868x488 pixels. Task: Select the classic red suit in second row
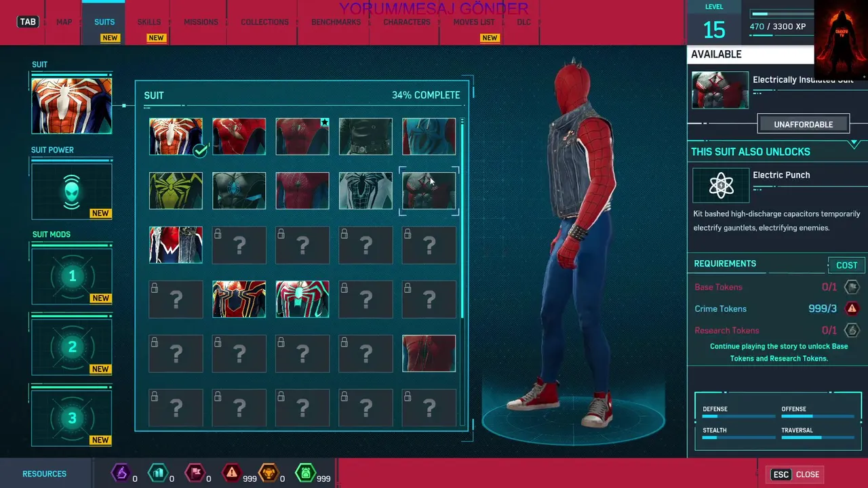click(x=302, y=190)
